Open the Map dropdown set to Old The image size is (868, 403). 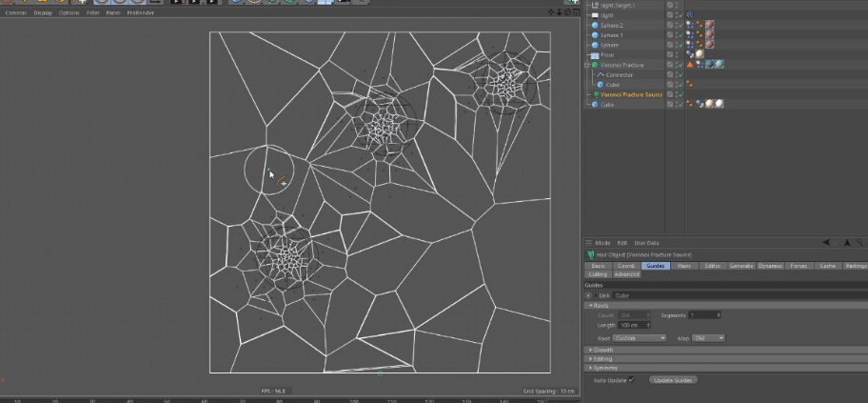[x=707, y=338]
